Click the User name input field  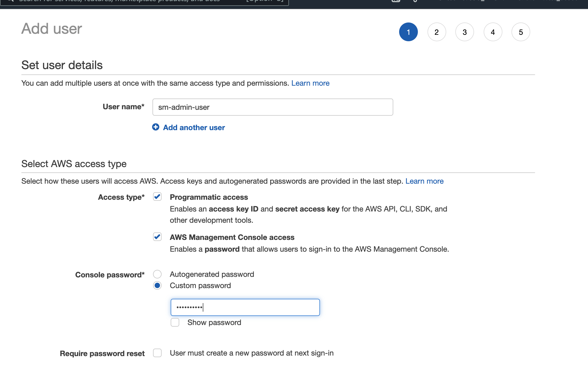pos(273,107)
